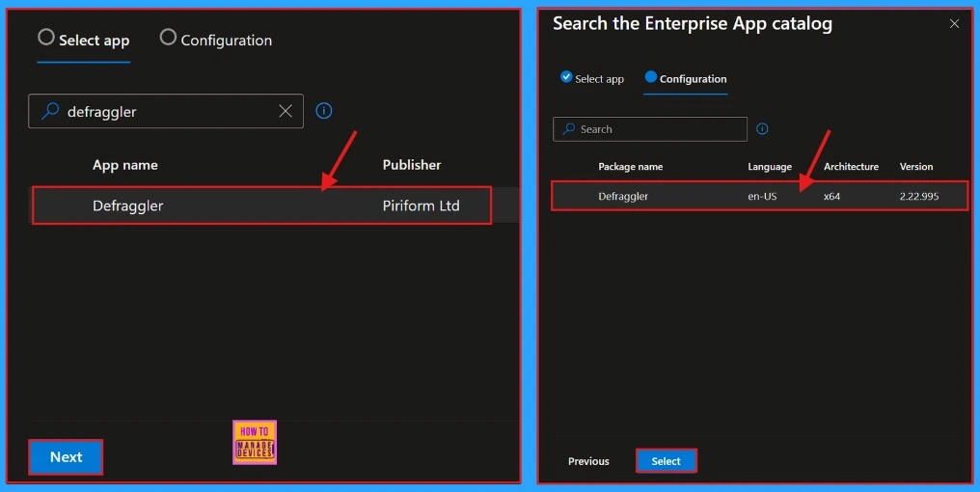Click the Piriform Ltd publisher cell
The height and width of the screenshot is (492, 980).
[x=422, y=205]
